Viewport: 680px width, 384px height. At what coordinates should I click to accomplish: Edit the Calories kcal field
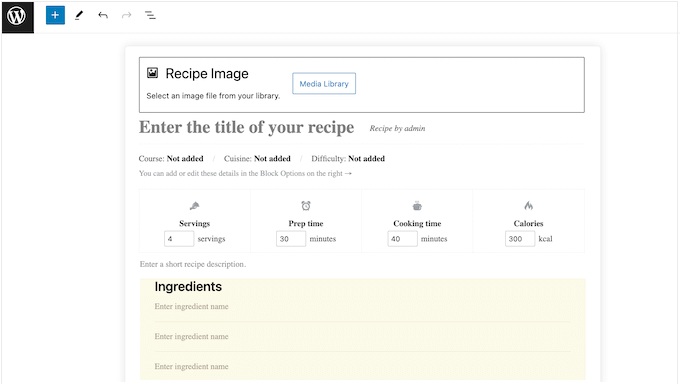(x=520, y=239)
